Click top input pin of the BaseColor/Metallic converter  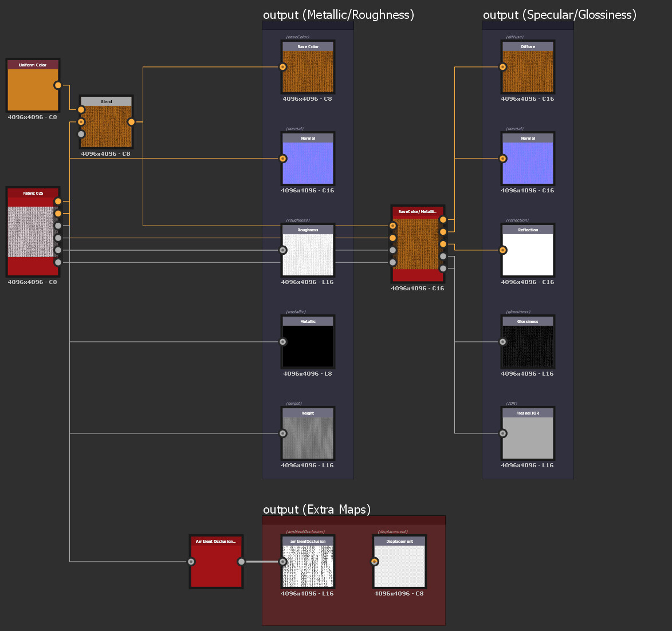pos(392,226)
